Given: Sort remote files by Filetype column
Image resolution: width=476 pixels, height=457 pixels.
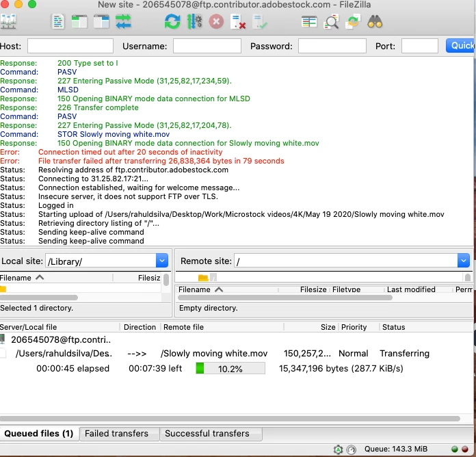Looking at the screenshot, I should pyautogui.click(x=357, y=289).
